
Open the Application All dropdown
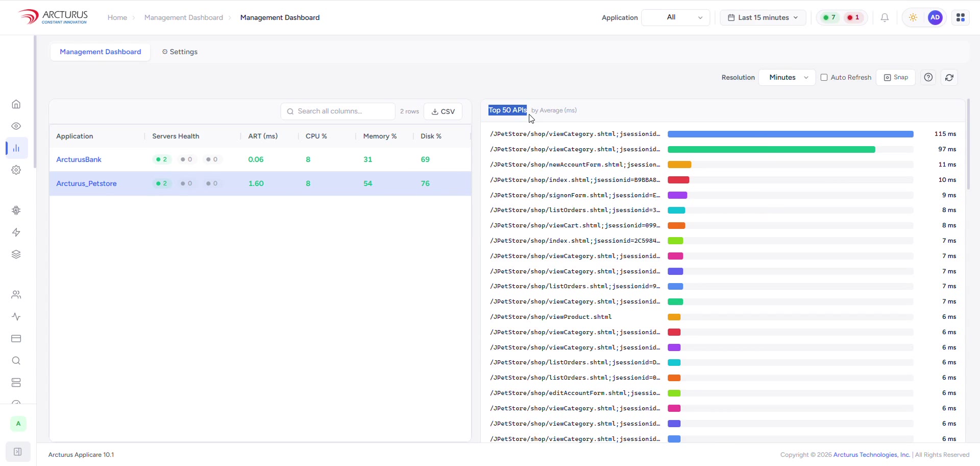tap(675, 17)
